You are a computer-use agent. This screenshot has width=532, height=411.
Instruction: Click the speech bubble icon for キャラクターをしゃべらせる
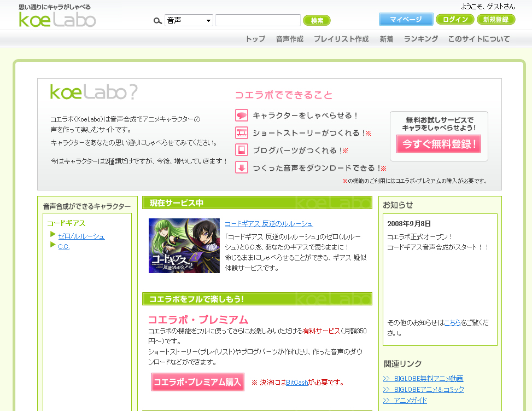(242, 115)
